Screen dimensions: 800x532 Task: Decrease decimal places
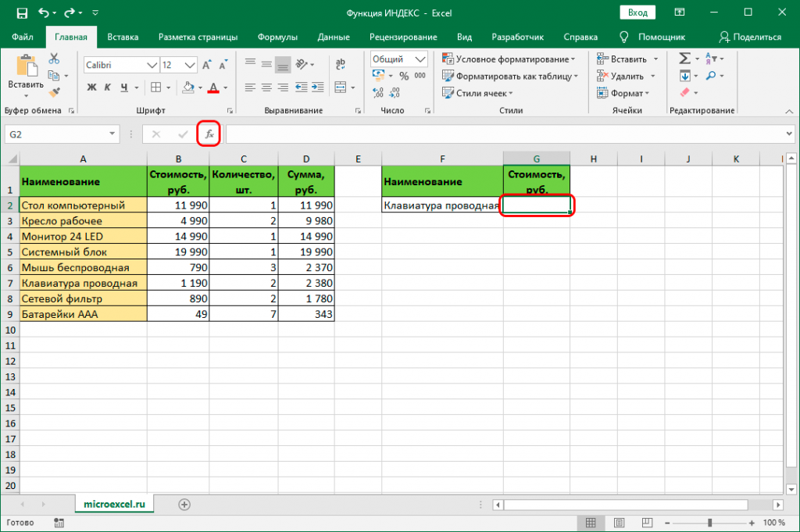pyautogui.click(x=395, y=92)
